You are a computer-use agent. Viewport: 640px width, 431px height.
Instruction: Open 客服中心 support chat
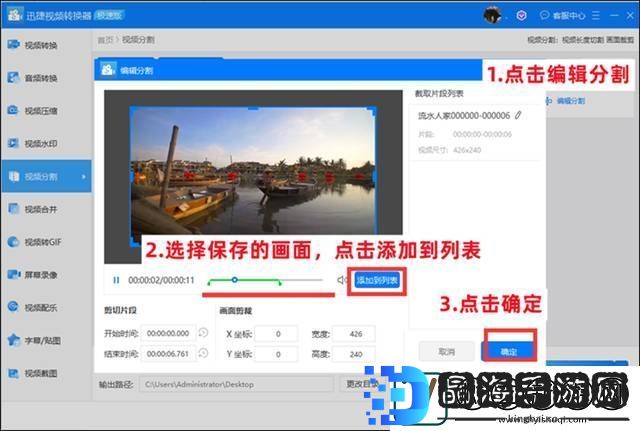[x=562, y=16]
